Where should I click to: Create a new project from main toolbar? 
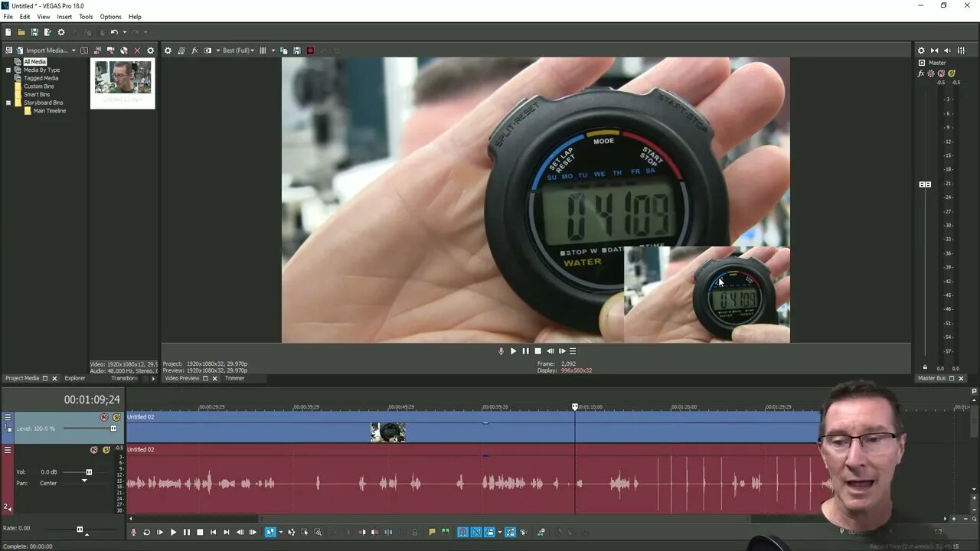point(8,32)
